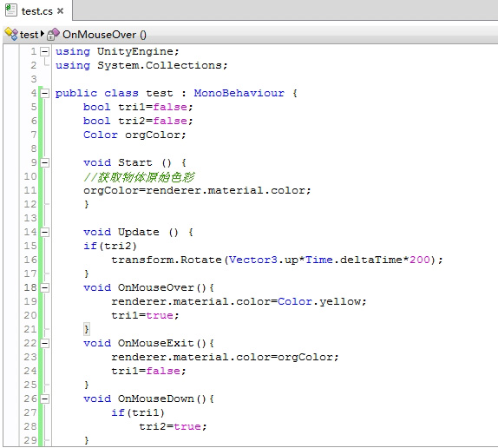Click the MonoBehaviour base class name
498x448 pixels.
239,93
